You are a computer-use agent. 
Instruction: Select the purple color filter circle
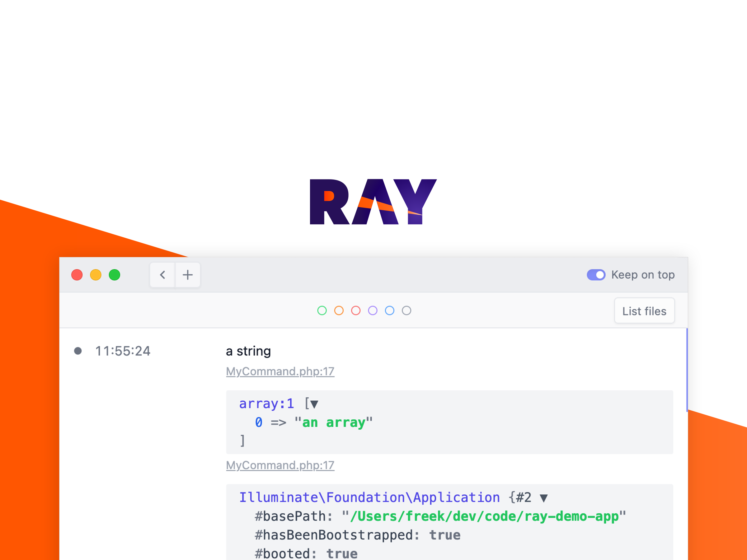[373, 310]
